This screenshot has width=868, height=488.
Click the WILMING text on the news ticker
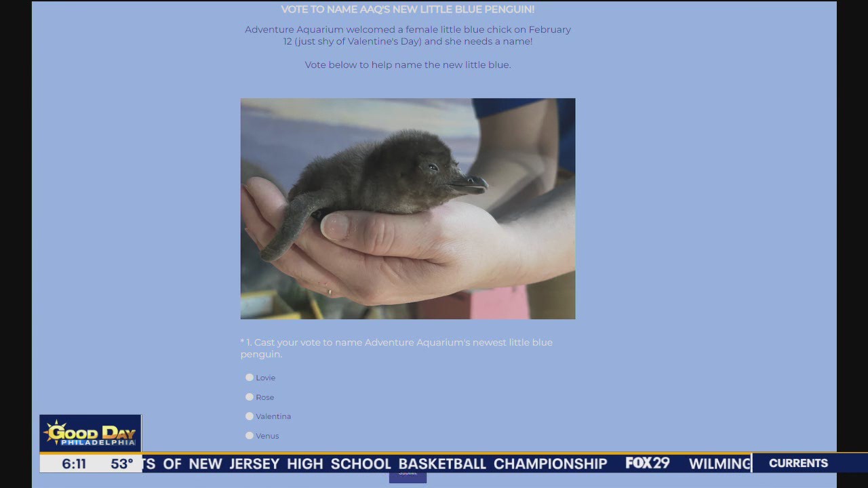point(719,464)
